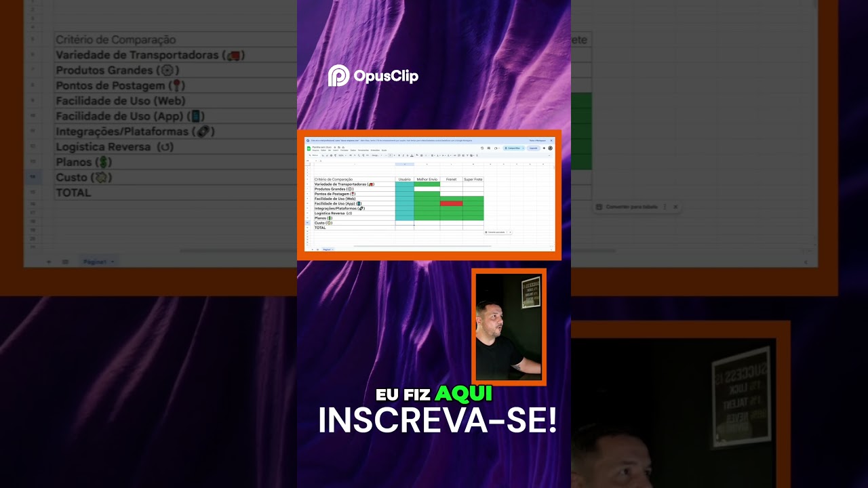This screenshot has height=488, width=868.
Task: Add new sheet in dimmed background spreadsheet
Action: click(x=49, y=262)
